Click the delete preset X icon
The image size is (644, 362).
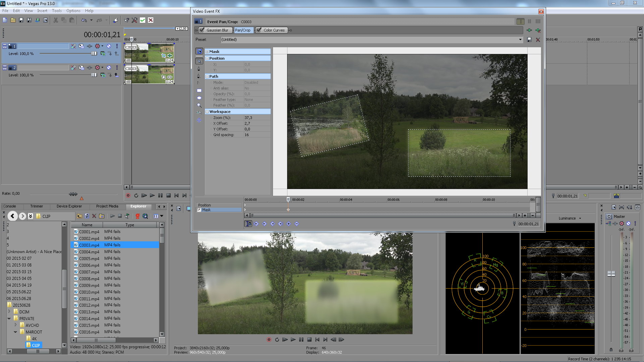pos(538,40)
